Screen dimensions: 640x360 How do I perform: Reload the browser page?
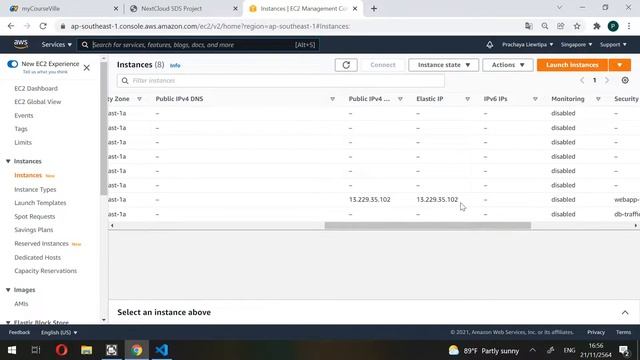[x=43, y=26]
